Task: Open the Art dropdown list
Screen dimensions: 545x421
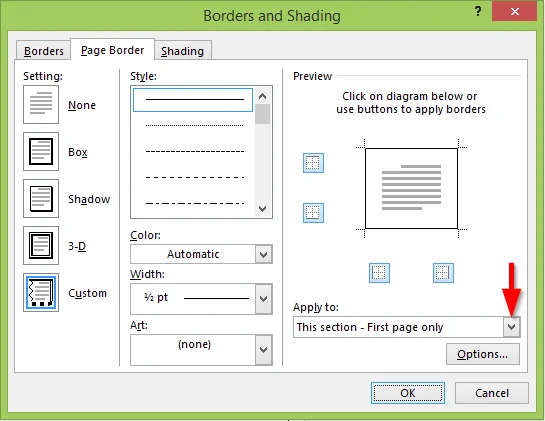Action: click(x=201, y=350)
